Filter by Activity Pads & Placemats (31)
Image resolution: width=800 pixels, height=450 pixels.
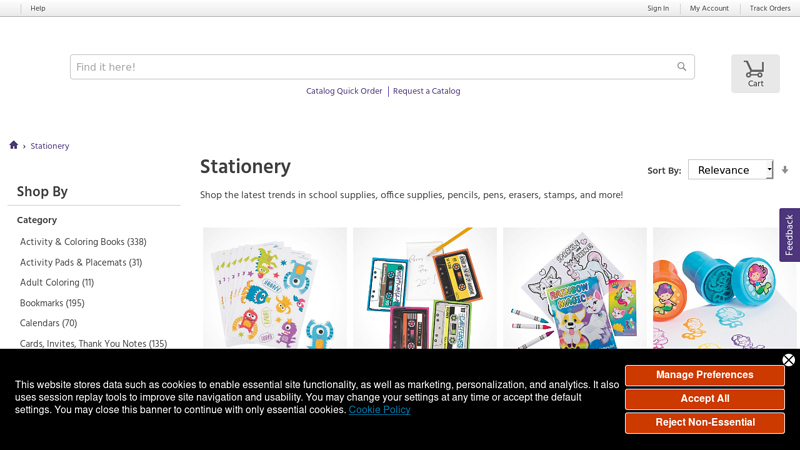coord(81,262)
